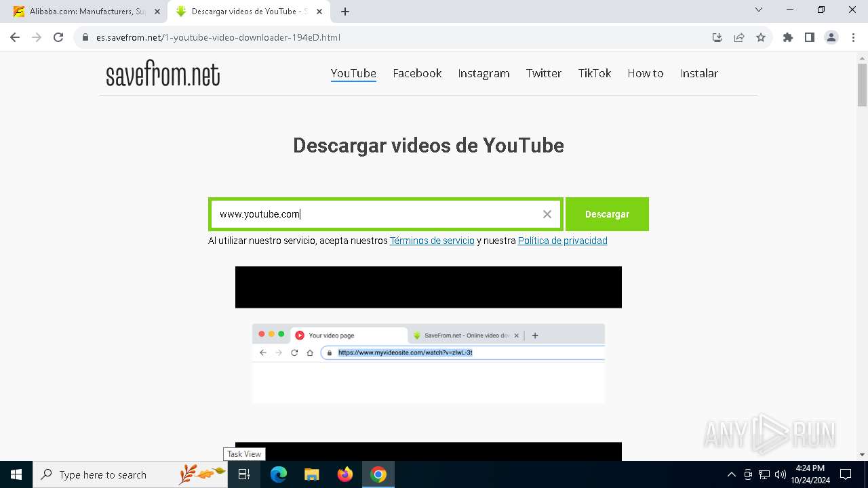Open the install app icon in address bar

click(717, 37)
